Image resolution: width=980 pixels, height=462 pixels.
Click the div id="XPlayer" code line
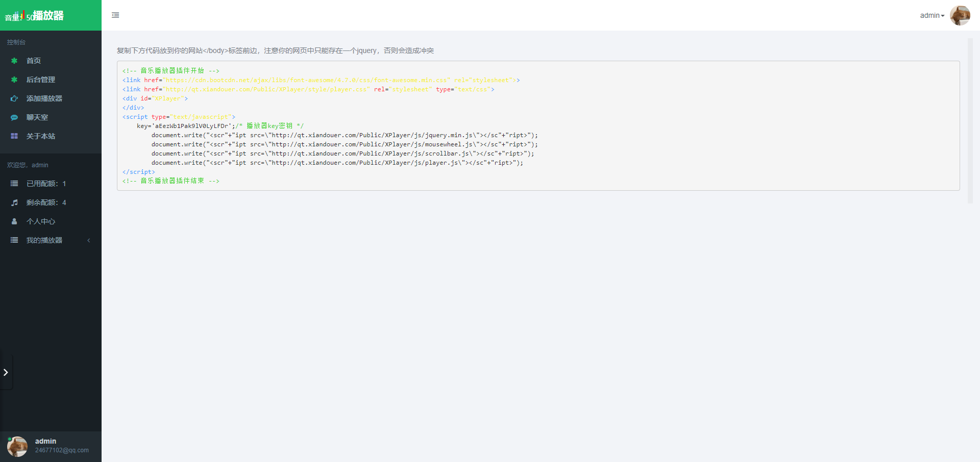point(155,98)
